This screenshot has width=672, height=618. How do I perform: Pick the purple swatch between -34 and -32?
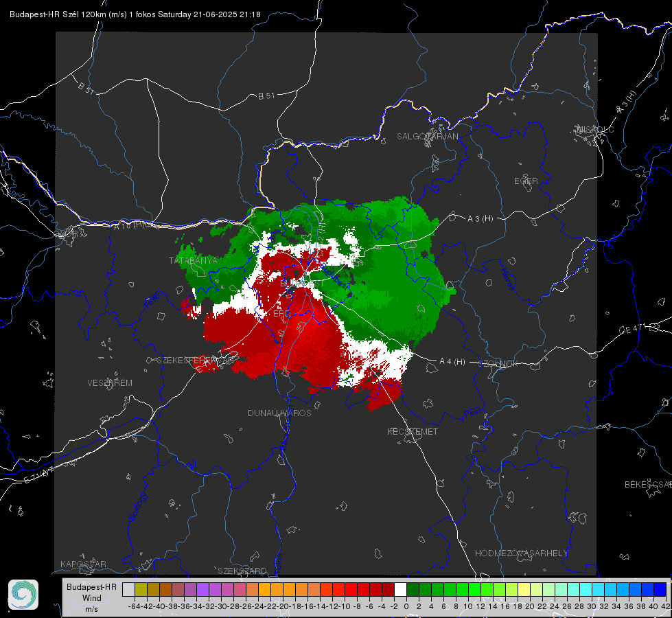coord(202,589)
